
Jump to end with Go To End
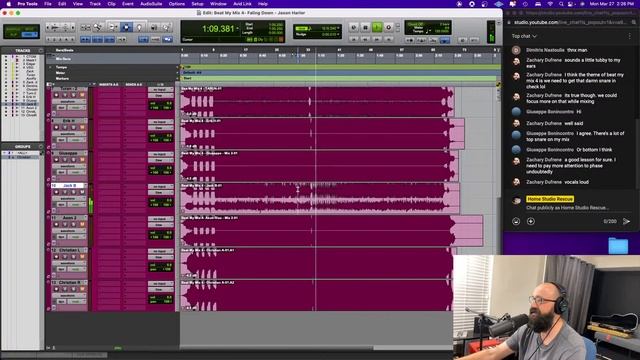tap(389, 39)
